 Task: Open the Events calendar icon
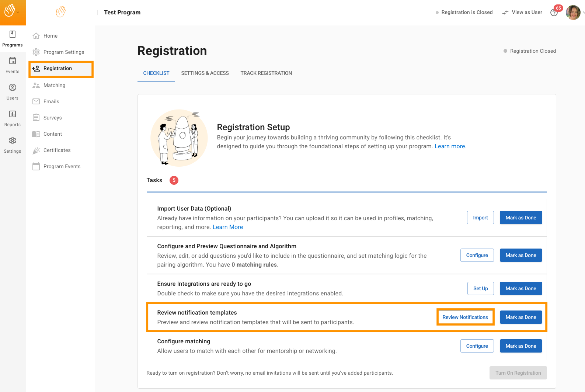13,61
